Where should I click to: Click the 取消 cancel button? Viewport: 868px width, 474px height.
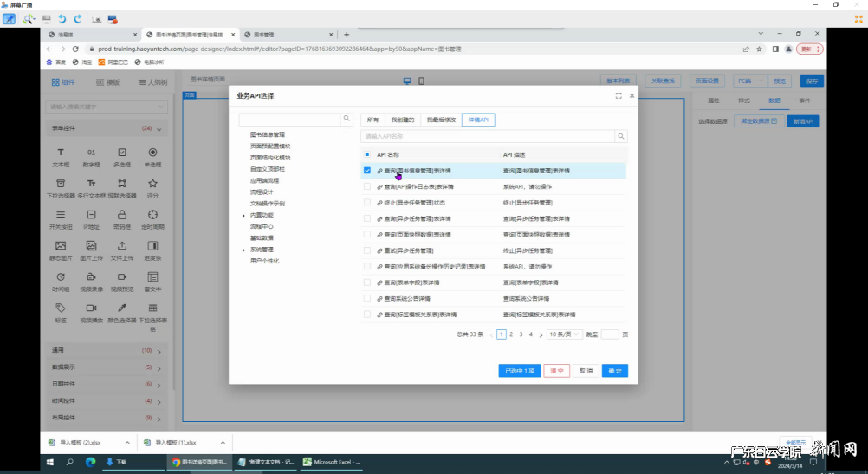click(x=586, y=371)
